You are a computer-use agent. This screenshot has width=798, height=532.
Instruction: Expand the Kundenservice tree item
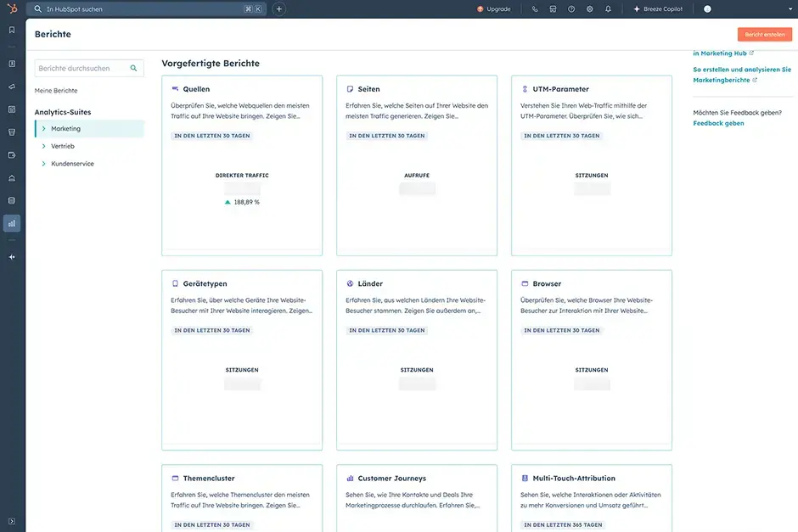[43, 164]
